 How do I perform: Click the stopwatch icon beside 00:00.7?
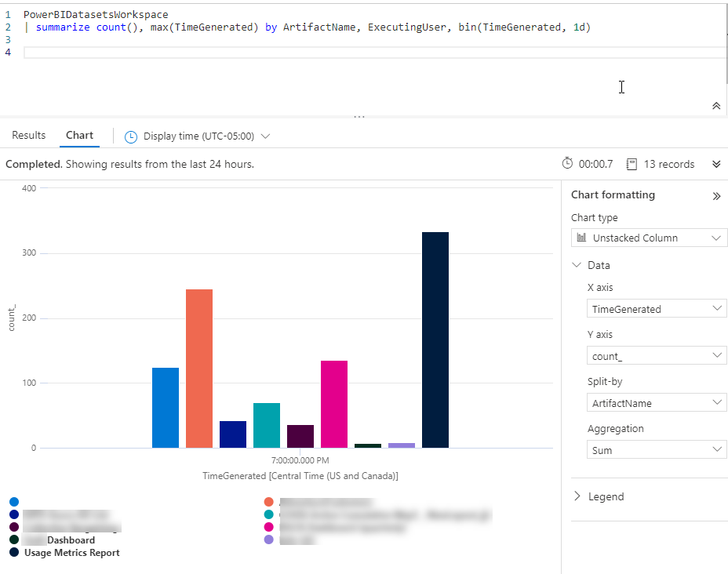coord(567,163)
